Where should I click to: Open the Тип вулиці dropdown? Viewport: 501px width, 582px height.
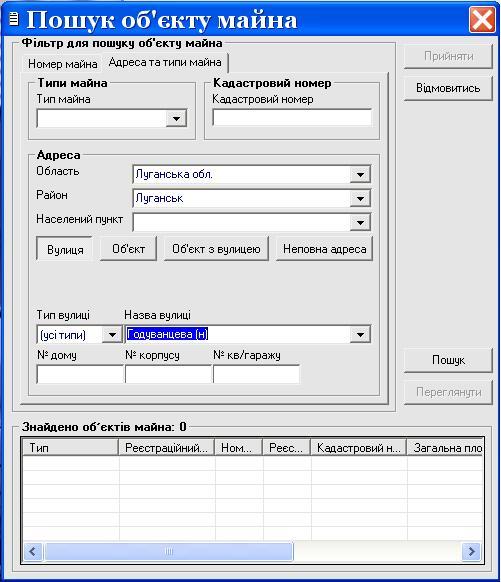(112, 335)
